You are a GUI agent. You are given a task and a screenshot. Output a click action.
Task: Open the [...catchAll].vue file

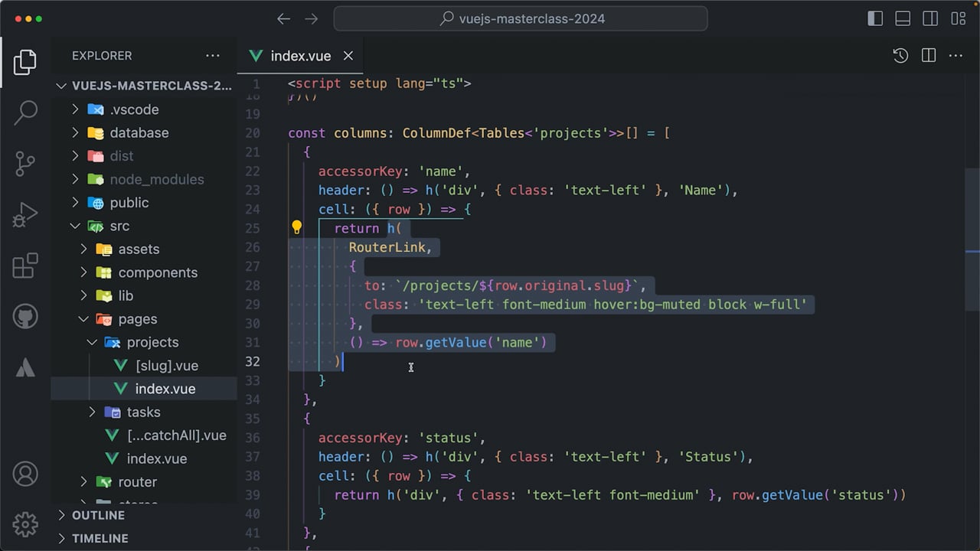point(144,435)
